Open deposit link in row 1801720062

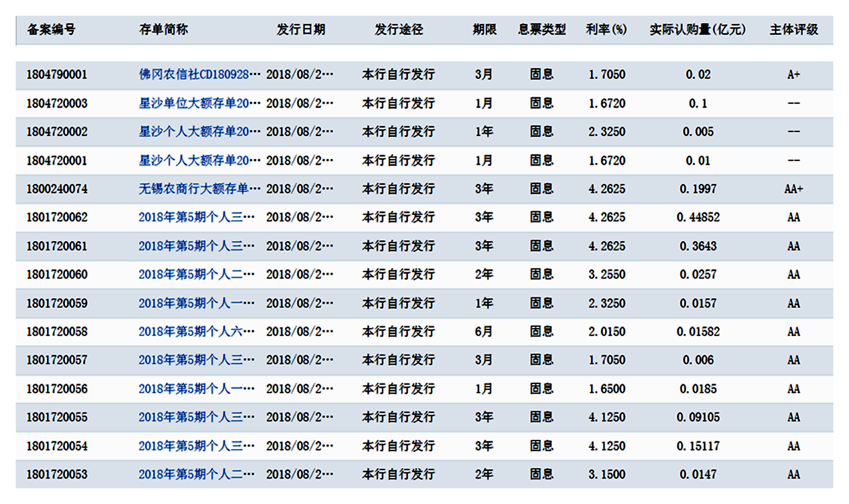[196, 217]
